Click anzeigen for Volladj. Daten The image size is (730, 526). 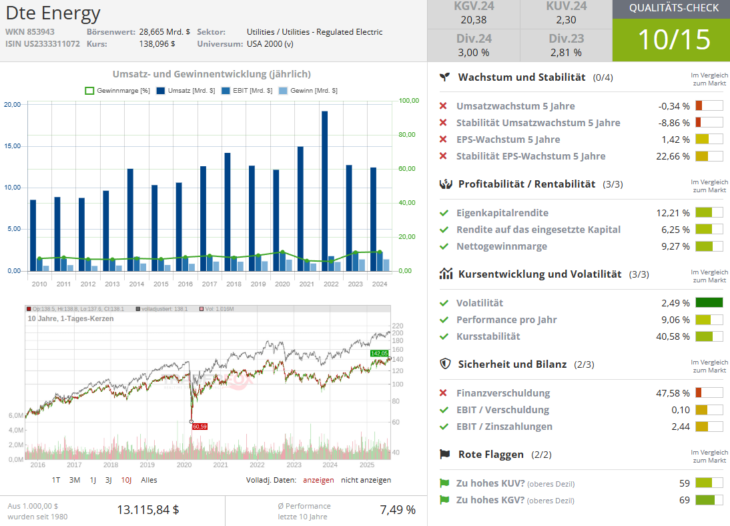click(x=318, y=480)
